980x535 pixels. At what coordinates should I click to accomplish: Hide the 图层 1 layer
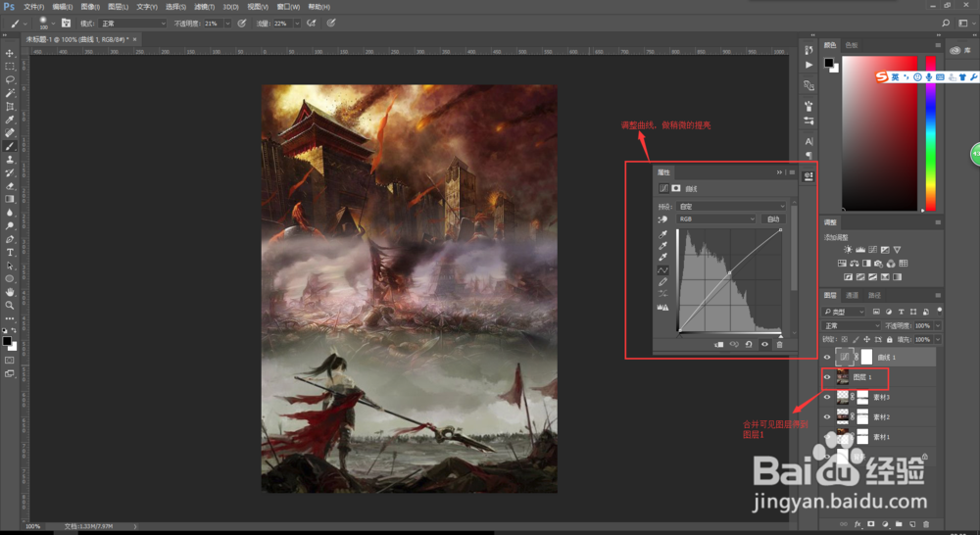pos(827,377)
